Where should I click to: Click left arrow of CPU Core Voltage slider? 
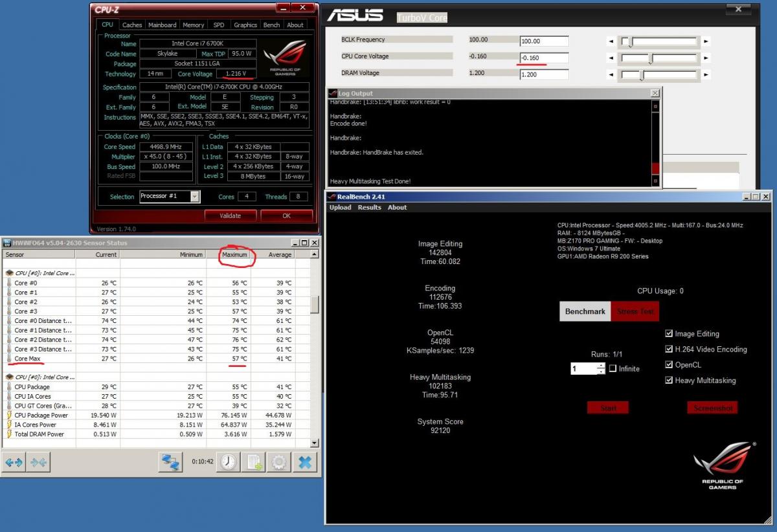610,58
